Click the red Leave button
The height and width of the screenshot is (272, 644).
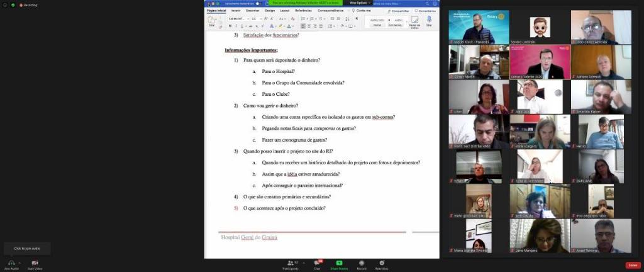tap(633, 265)
